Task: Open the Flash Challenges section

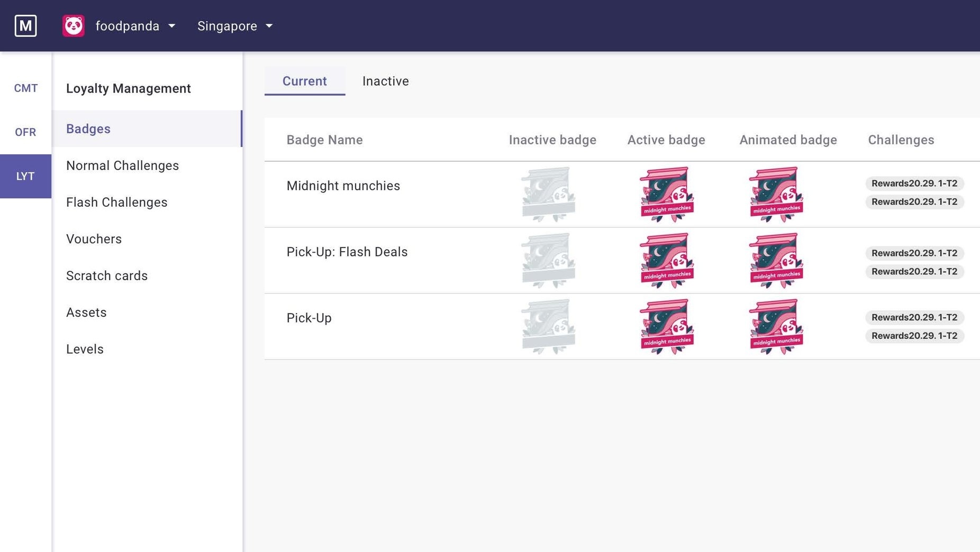Action: [x=117, y=202]
